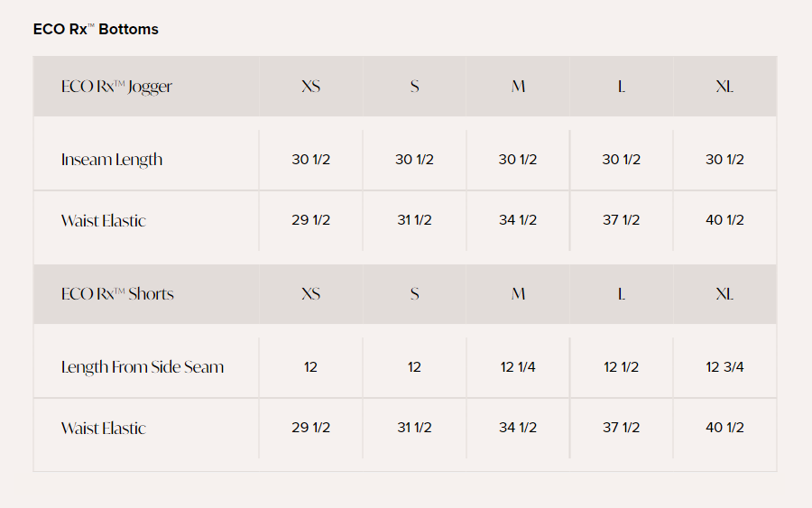Click the XS column header in Jogger table

310,87
